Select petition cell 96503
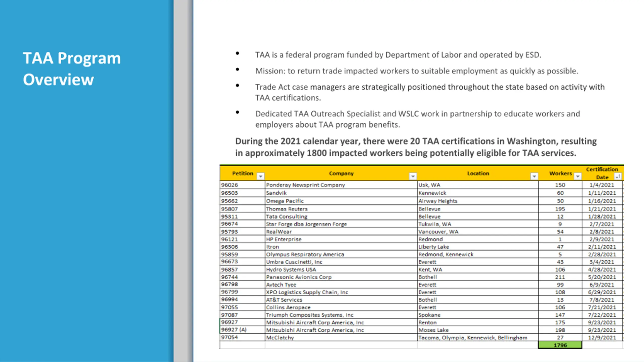This screenshot has height=362, width=644. click(x=242, y=193)
